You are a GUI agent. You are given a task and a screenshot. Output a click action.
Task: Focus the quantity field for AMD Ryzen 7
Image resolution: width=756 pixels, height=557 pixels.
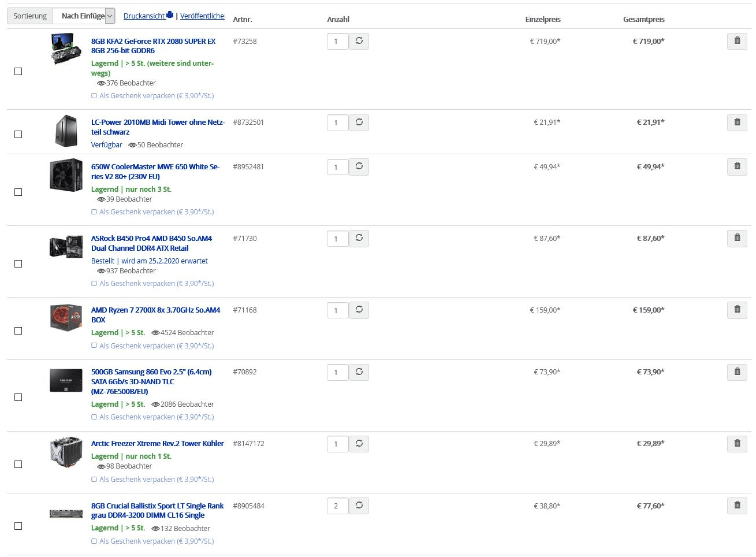point(337,310)
